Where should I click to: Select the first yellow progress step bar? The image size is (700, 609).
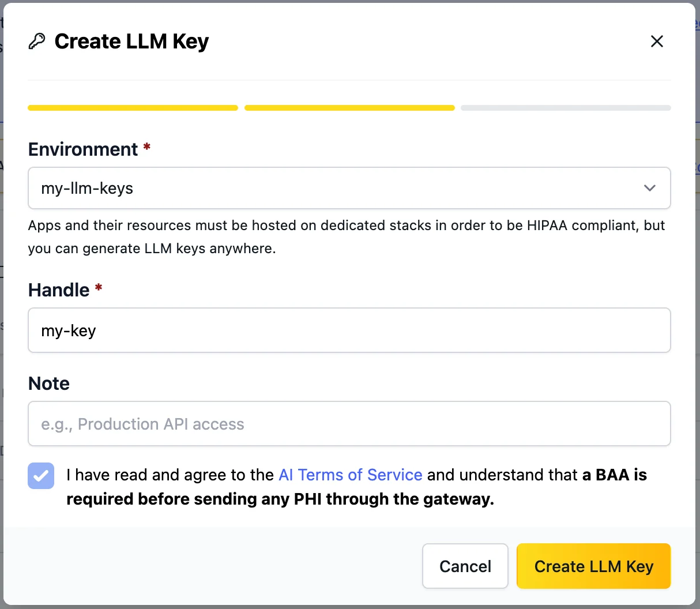click(x=133, y=108)
